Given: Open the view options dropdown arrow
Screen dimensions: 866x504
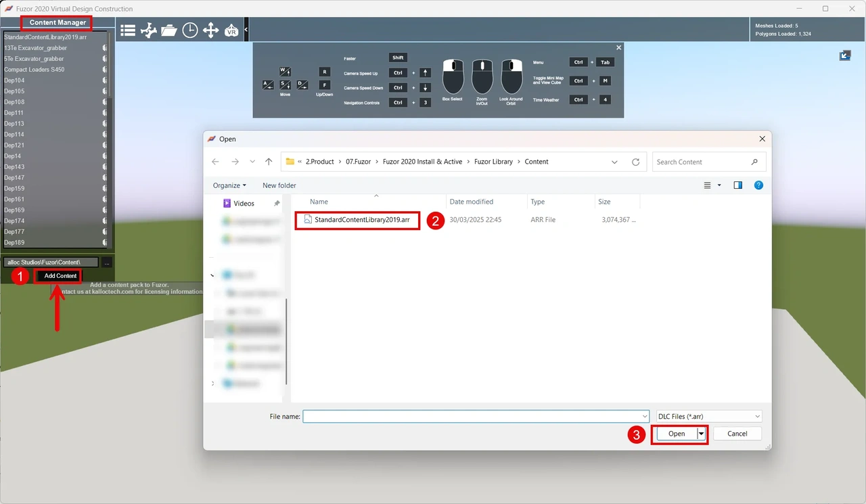Looking at the screenshot, I should point(719,185).
